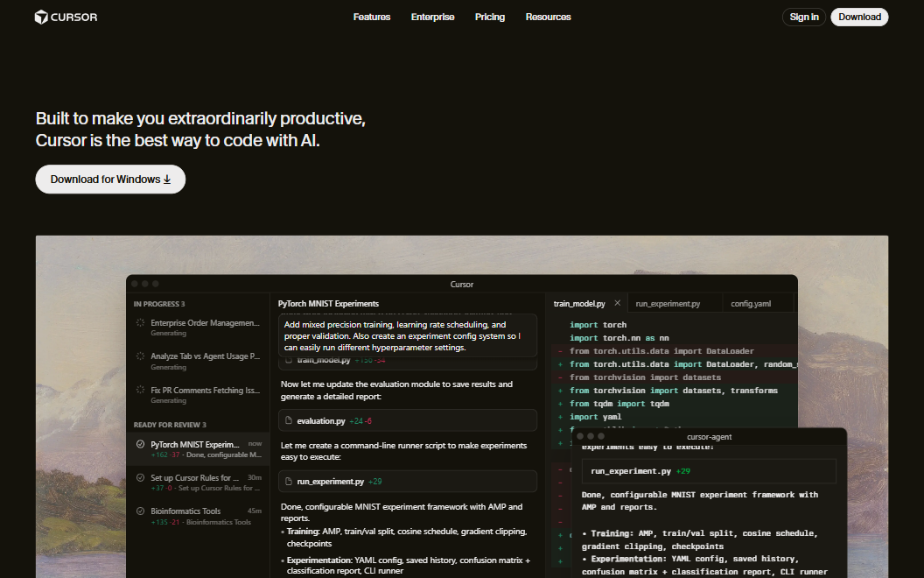Click the checkmark circle beside PyTorch MNIST Experiments

tap(140, 445)
